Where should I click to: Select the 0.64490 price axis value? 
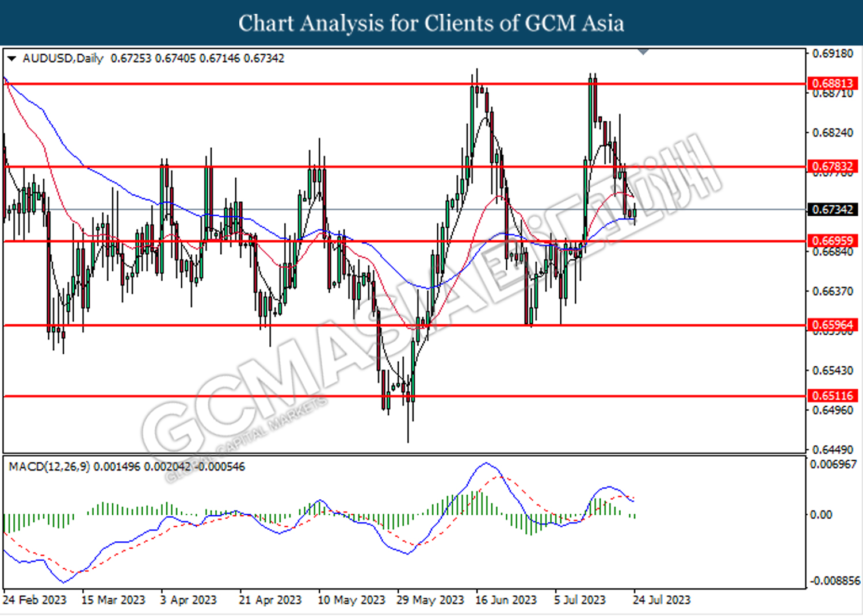[833, 450]
